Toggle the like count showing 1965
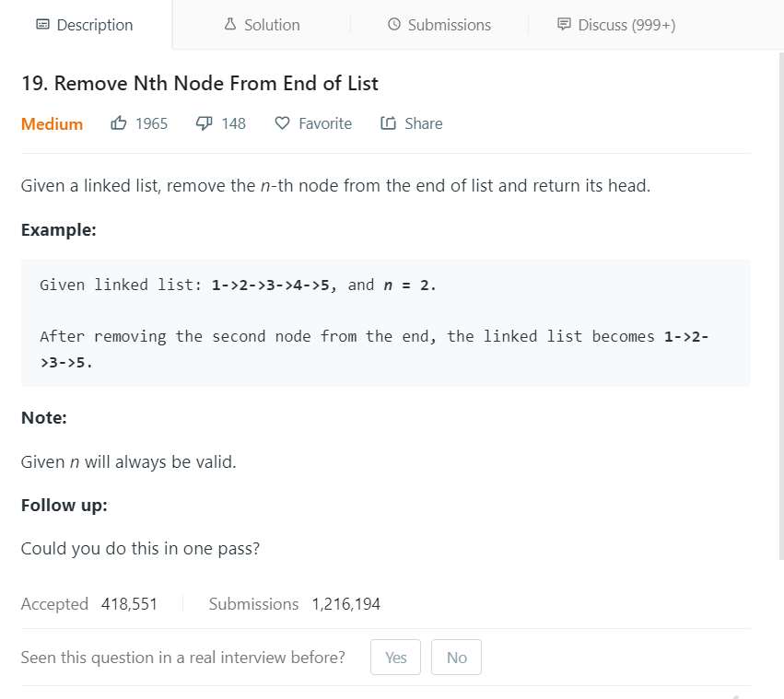 pos(151,123)
